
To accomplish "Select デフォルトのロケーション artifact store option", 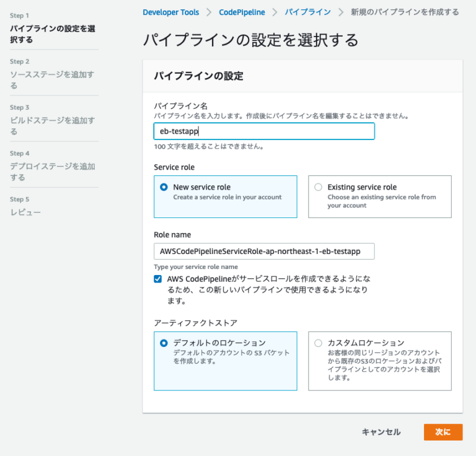I will (x=164, y=343).
